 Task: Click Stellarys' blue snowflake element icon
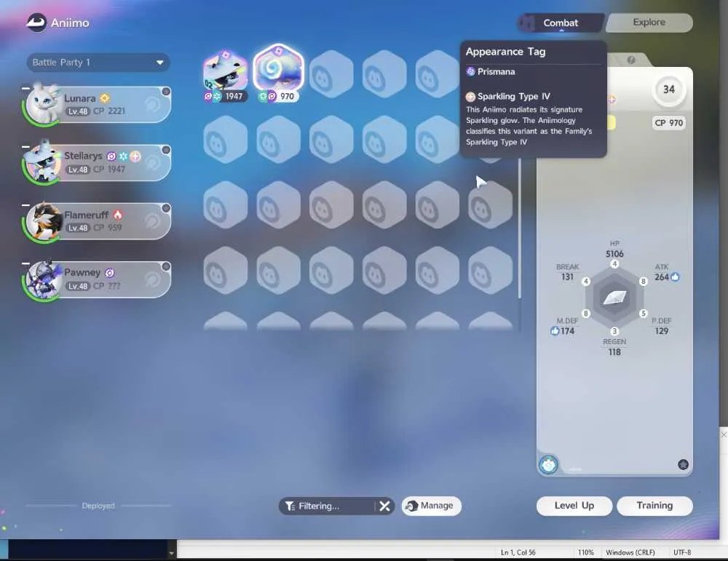[x=123, y=156]
